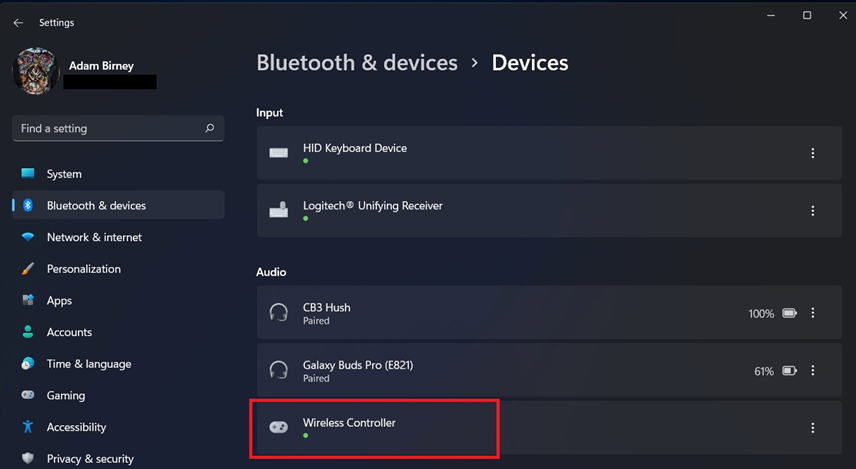Select the Wireless Controller device row

tap(549, 428)
